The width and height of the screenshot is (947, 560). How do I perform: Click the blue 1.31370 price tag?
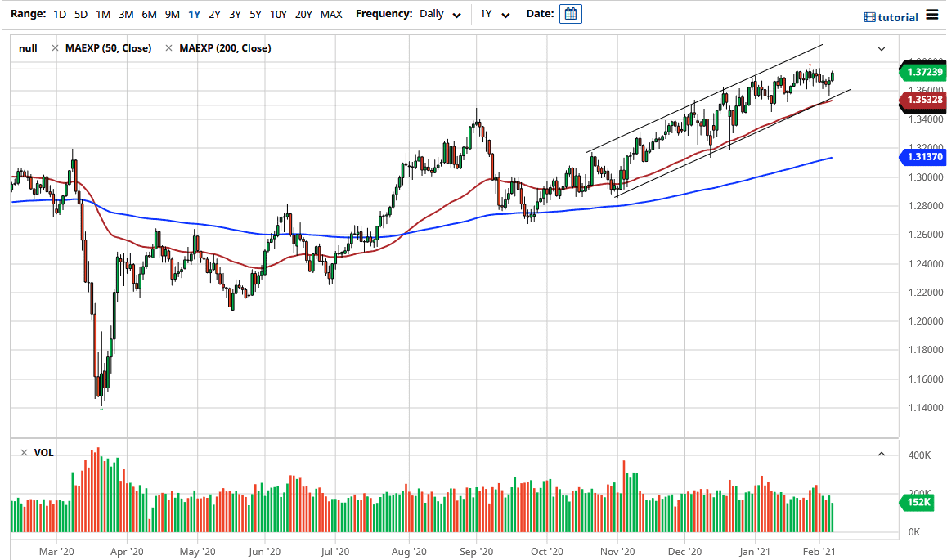click(x=922, y=157)
